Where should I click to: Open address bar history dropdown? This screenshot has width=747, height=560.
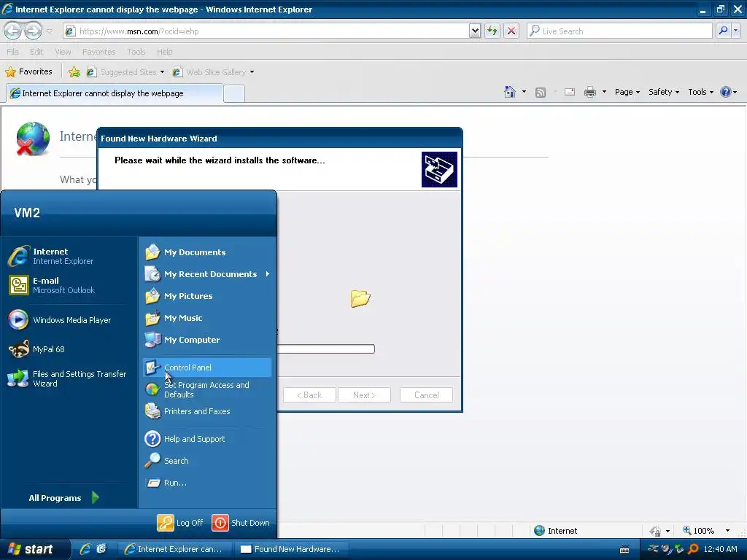pos(475,31)
